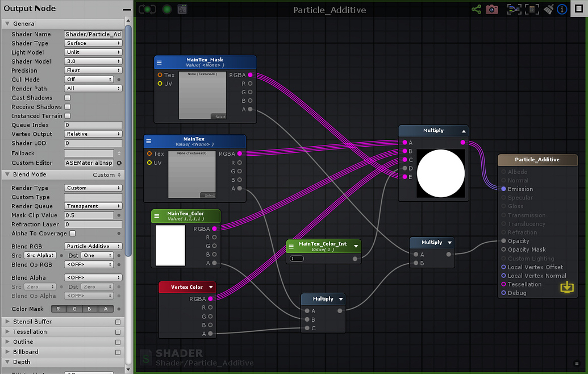Focus view on selected nodes
This screenshot has height=374, width=588.
coord(515,9)
